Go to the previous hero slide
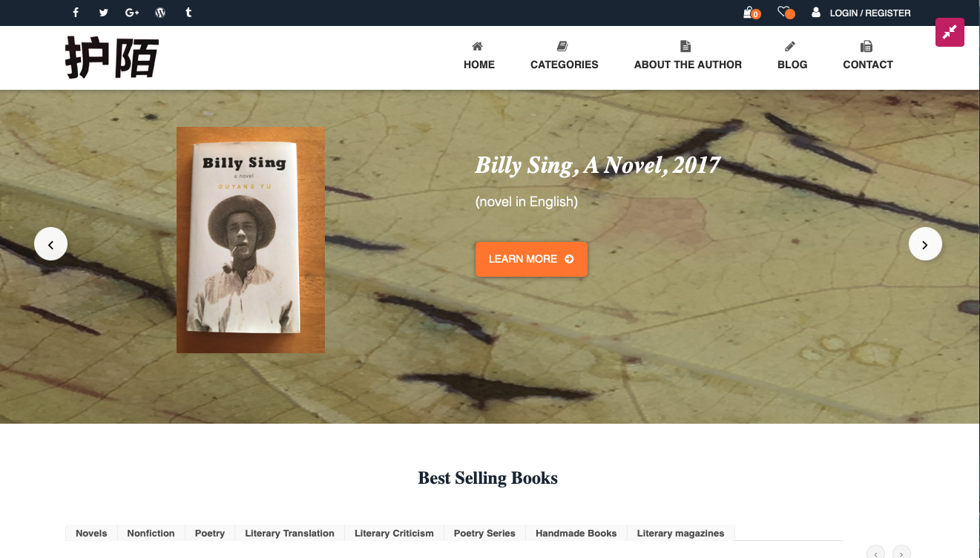The height and width of the screenshot is (558, 980). 50,243
